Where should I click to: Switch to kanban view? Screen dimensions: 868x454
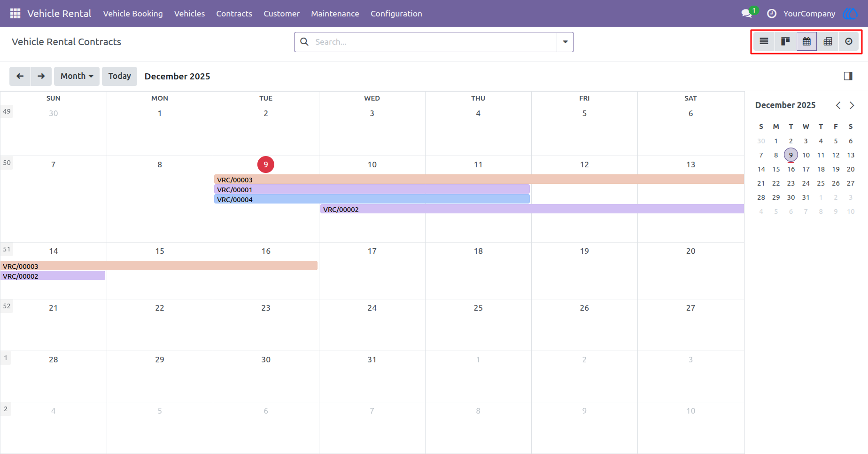point(785,41)
